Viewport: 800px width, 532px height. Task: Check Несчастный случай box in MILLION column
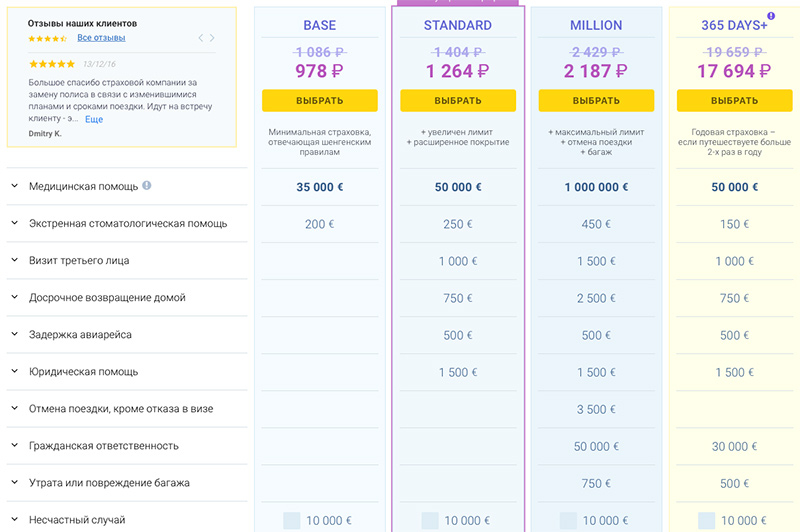568,520
